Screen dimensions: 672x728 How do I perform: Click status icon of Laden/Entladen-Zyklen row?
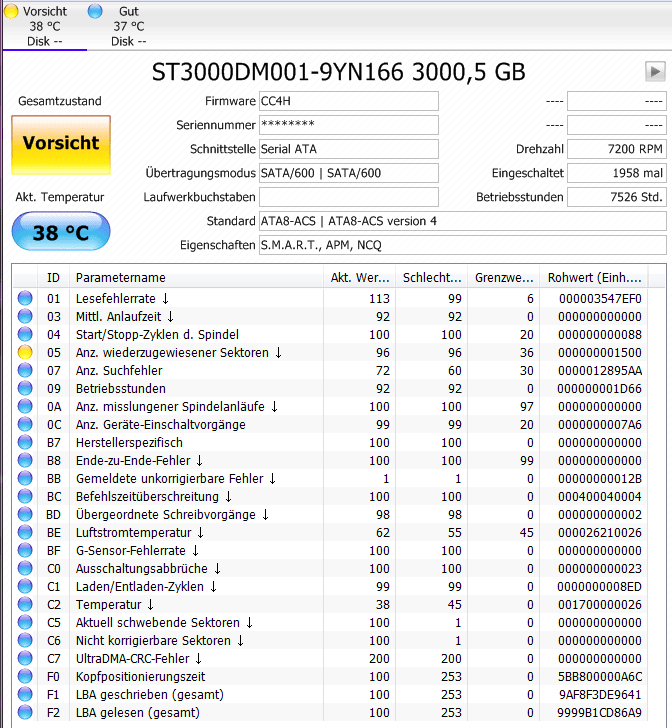[25, 586]
